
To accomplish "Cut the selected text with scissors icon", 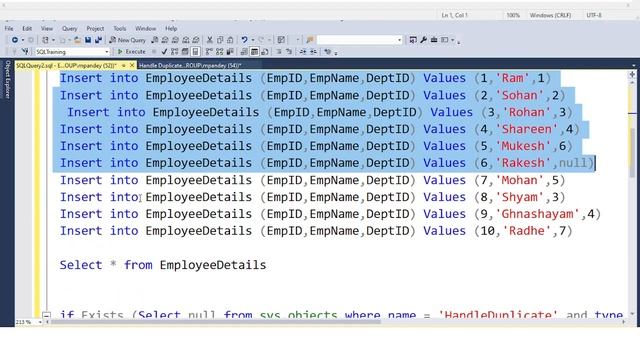I will [x=209, y=40].
